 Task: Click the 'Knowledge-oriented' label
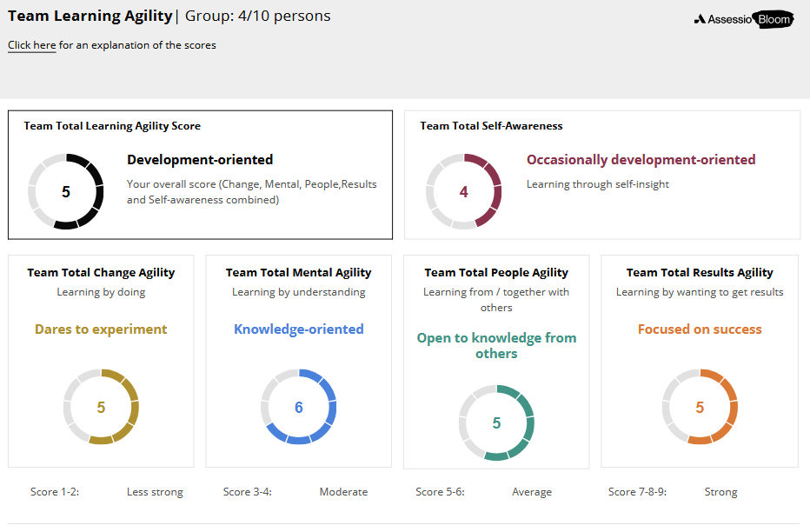299,329
